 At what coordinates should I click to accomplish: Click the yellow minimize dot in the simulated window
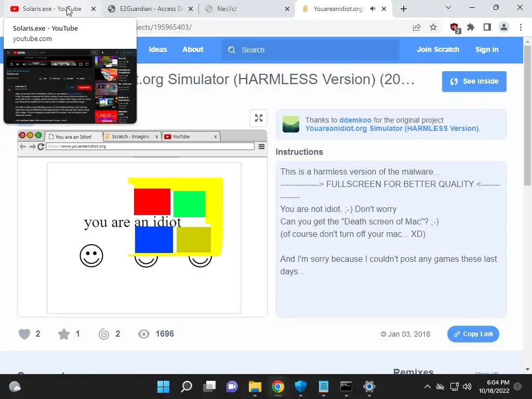30,135
